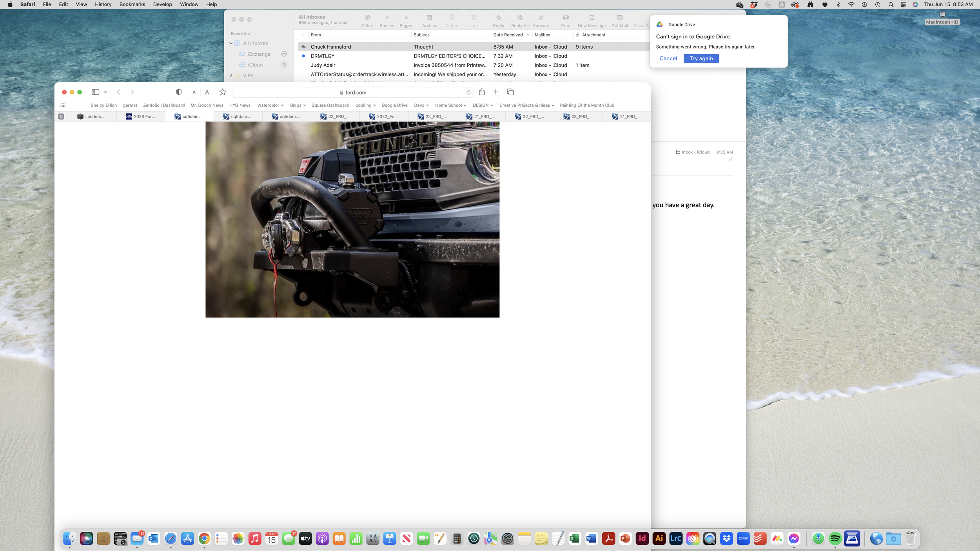Open new tab with plus icon
The image size is (980, 551).
point(496,92)
